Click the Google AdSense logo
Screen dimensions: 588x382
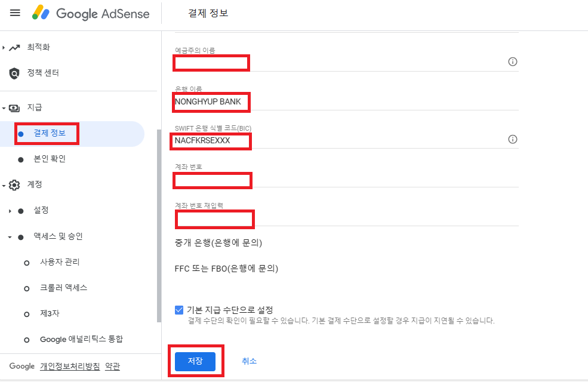tap(91, 13)
